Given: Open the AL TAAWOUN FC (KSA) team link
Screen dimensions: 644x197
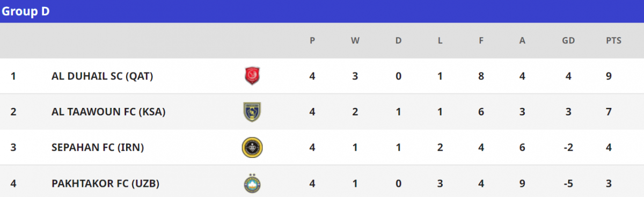Looking at the screenshot, I should [x=108, y=112].
